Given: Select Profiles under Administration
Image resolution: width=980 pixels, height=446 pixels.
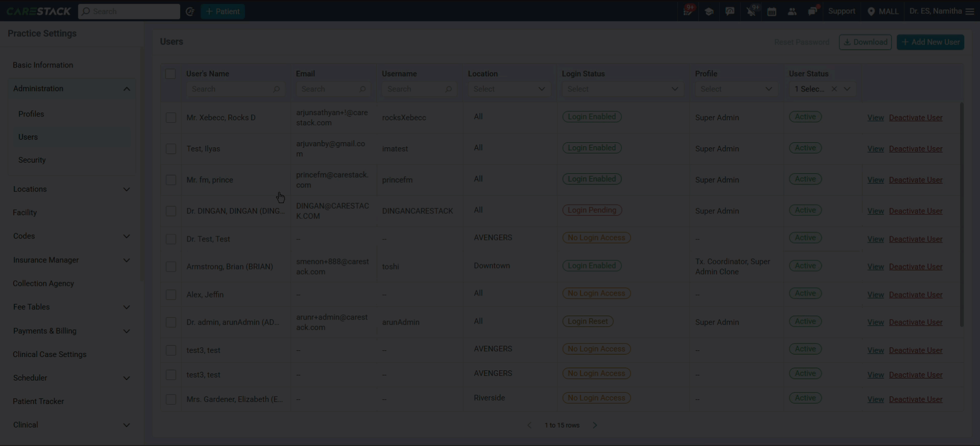Looking at the screenshot, I should (31, 114).
